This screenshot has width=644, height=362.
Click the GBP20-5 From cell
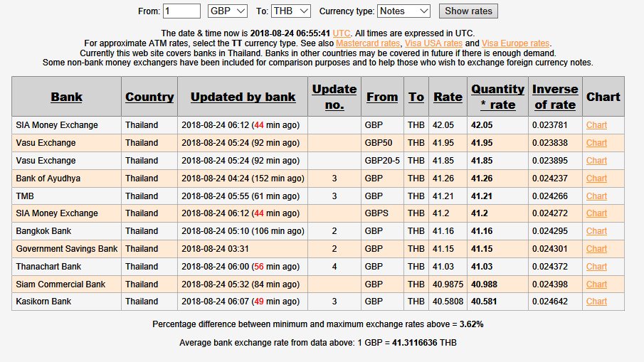pyautogui.click(x=382, y=161)
